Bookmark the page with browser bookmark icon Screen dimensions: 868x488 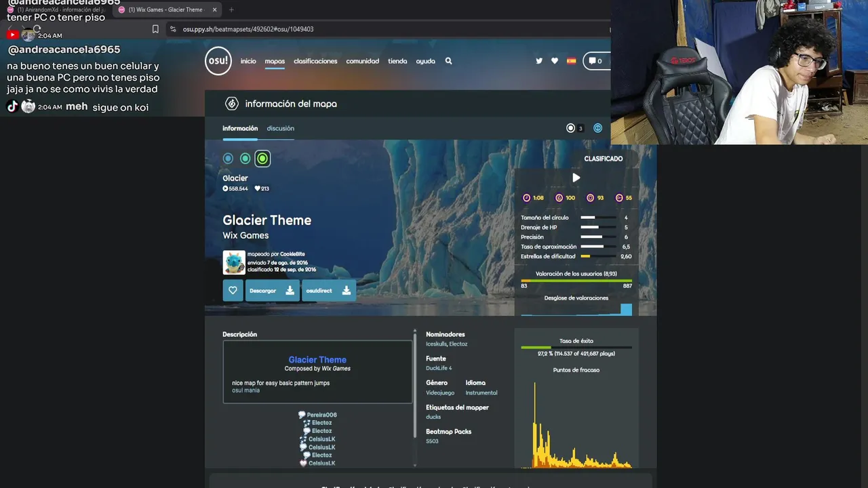click(155, 29)
